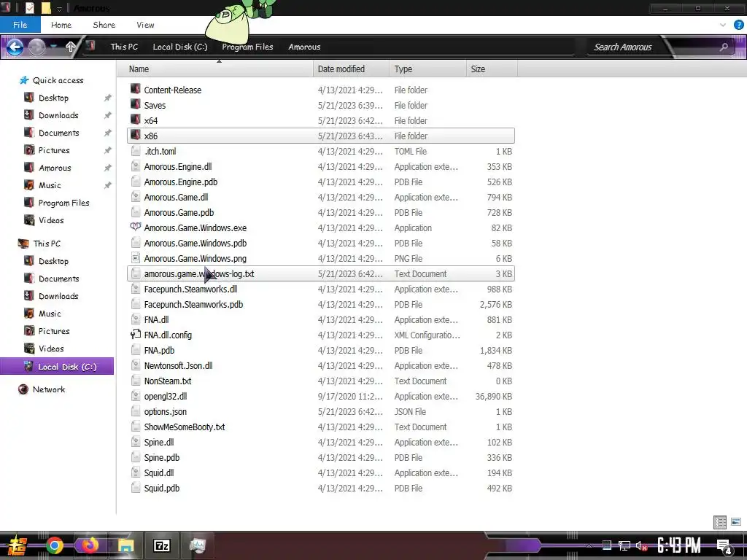Open the Share ribbon tab
The width and height of the screenshot is (747, 560).
[x=104, y=25]
